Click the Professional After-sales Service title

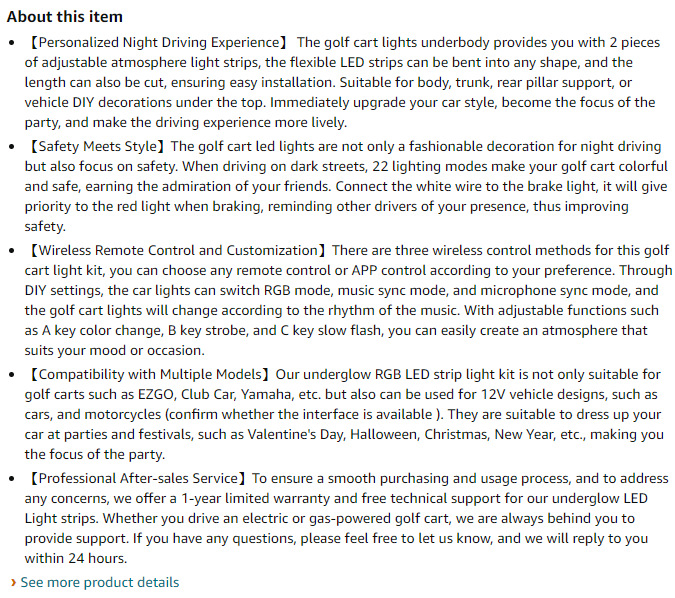[x=138, y=478]
